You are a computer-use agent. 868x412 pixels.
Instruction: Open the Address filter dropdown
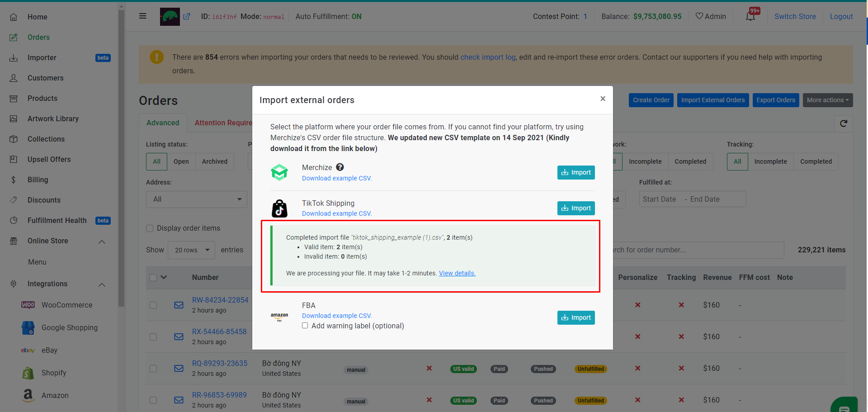[197, 199]
